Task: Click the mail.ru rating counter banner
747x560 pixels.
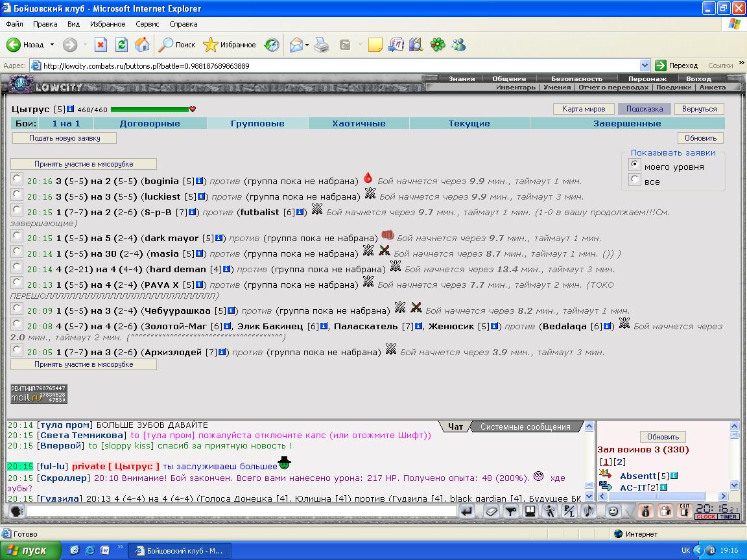Action: pyautogui.click(x=39, y=394)
